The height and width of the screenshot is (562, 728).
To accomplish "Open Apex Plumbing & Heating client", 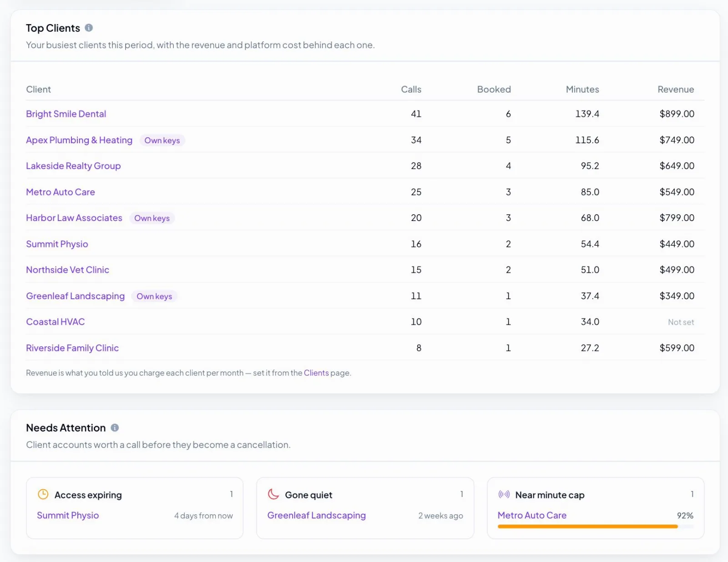I will (x=79, y=140).
